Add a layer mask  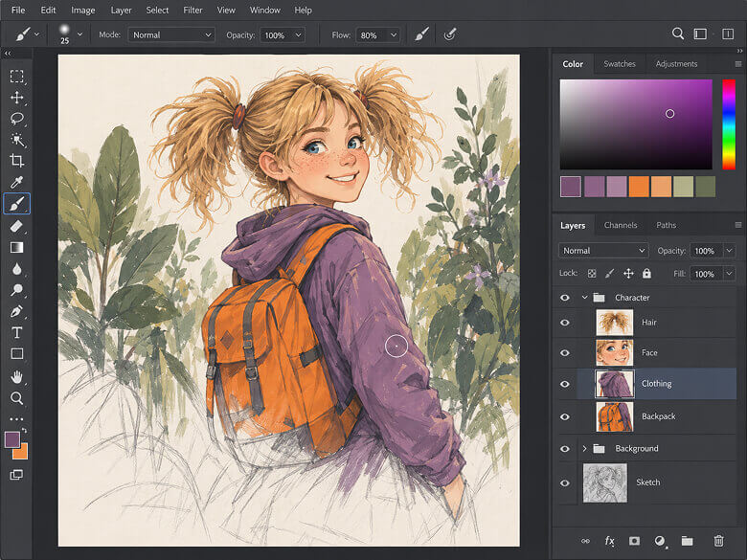tap(634, 541)
